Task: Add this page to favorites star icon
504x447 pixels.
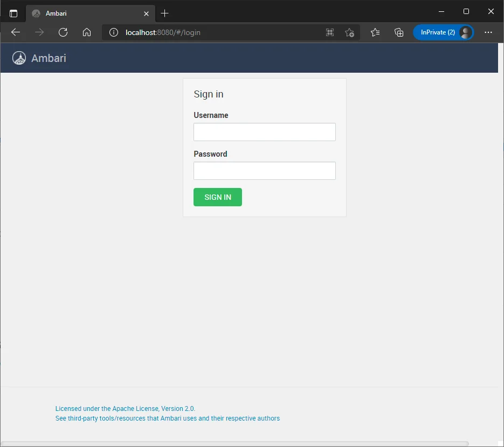Action: pyautogui.click(x=349, y=32)
